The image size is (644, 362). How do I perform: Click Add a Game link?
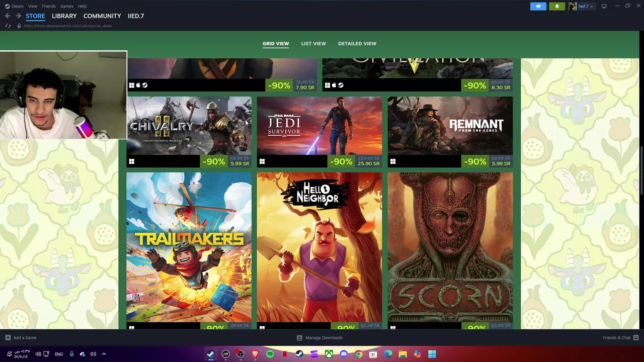[25, 338]
